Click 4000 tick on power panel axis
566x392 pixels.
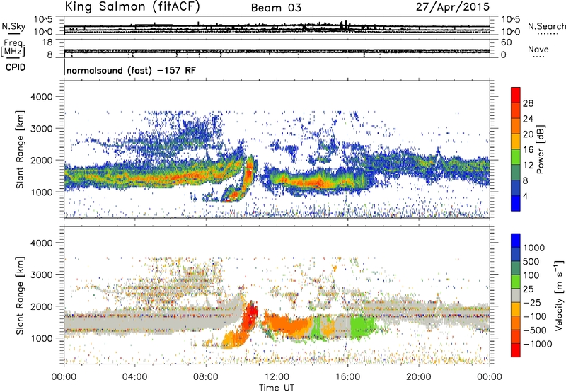click(x=42, y=97)
